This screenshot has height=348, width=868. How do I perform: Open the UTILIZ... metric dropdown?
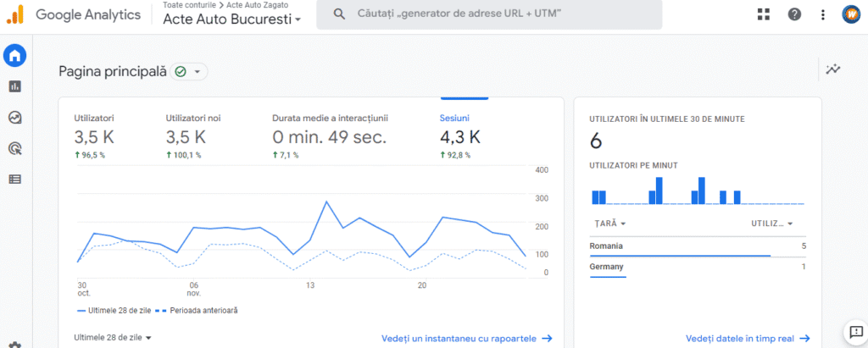[771, 224]
